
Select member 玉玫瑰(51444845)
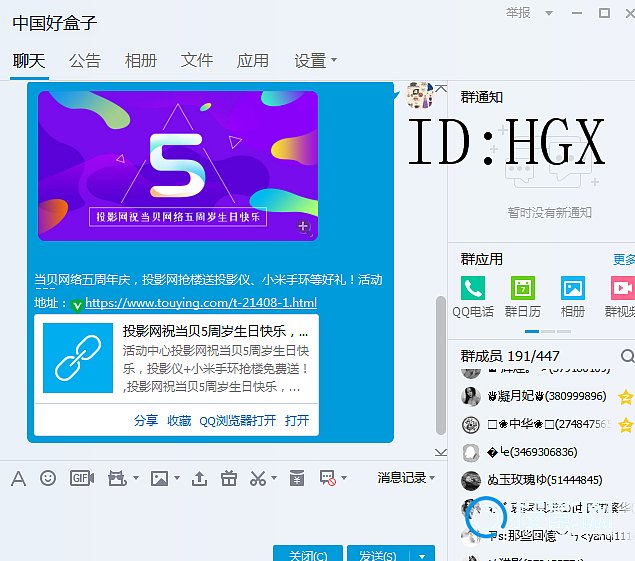547,480
